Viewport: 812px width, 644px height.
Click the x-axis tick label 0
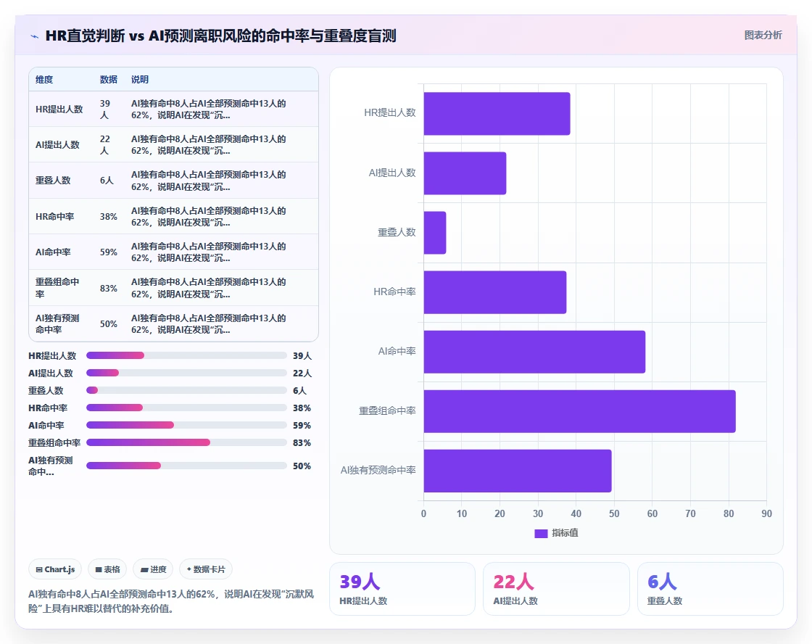[x=423, y=513]
